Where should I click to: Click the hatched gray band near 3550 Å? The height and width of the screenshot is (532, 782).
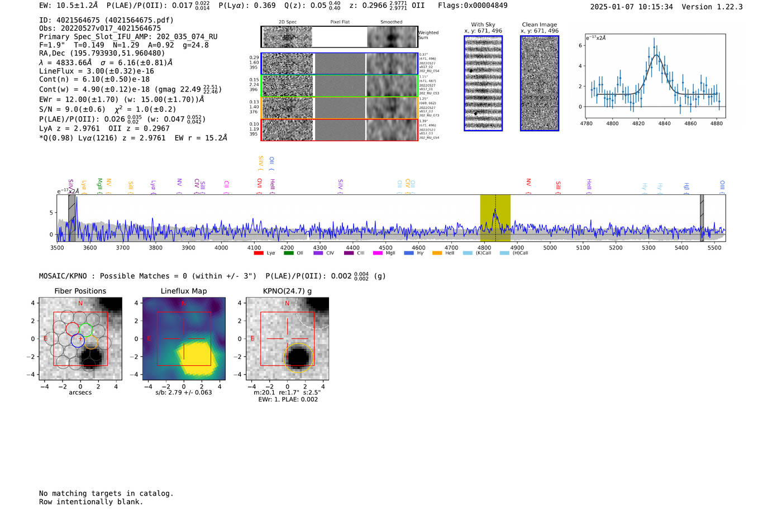click(x=72, y=218)
